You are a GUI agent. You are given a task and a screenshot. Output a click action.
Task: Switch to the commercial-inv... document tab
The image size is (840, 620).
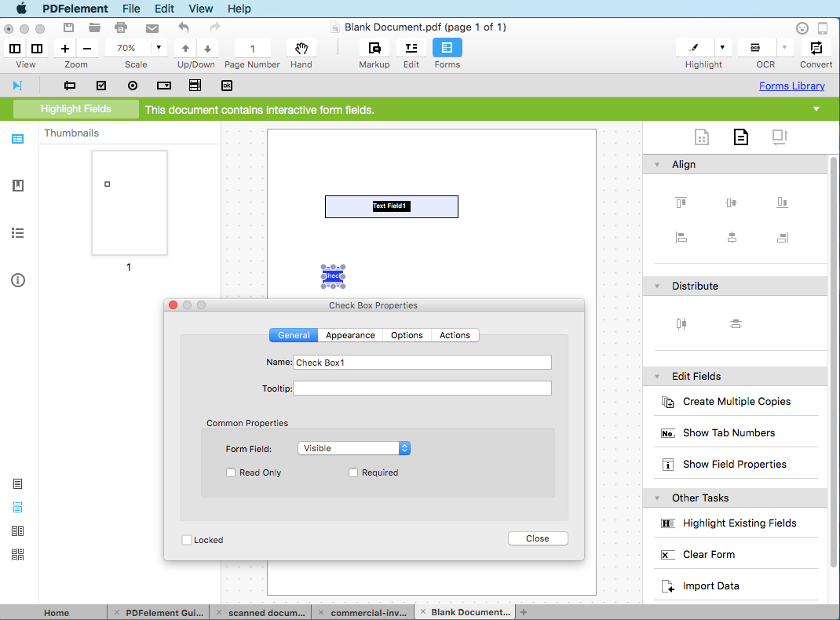(368, 612)
